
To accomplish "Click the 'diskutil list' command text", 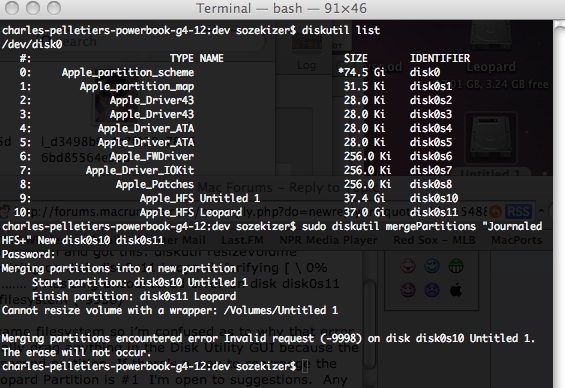I will tap(341, 30).
